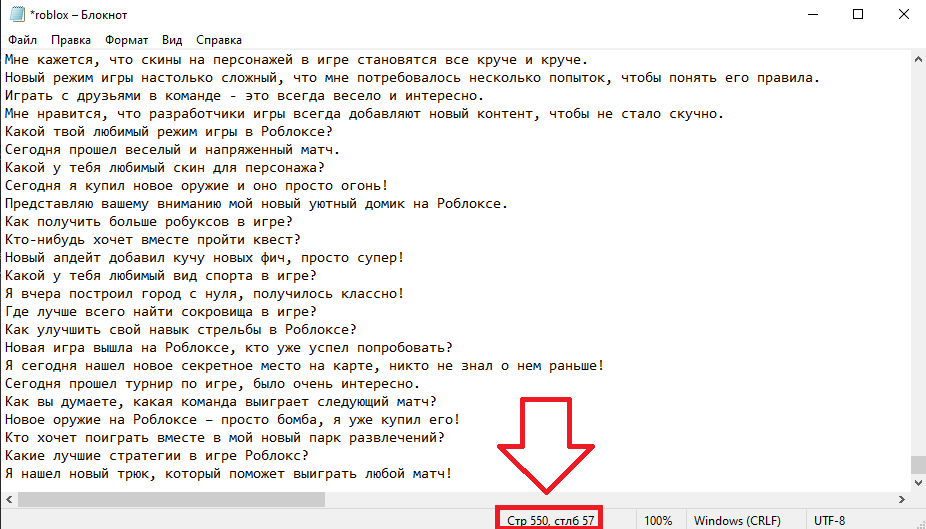
Task: Click the 'Стр 550, стлб 57' status indicator
Action: [x=550, y=520]
